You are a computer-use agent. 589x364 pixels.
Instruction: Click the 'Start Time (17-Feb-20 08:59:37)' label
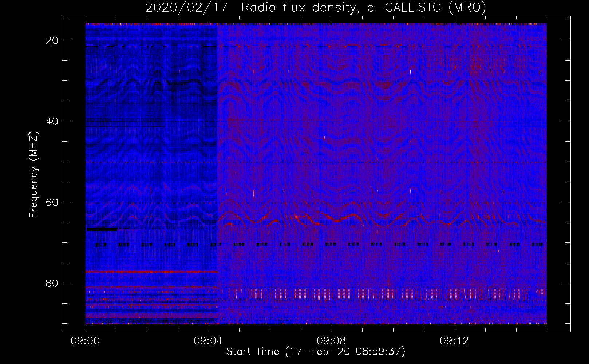(316, 352)
